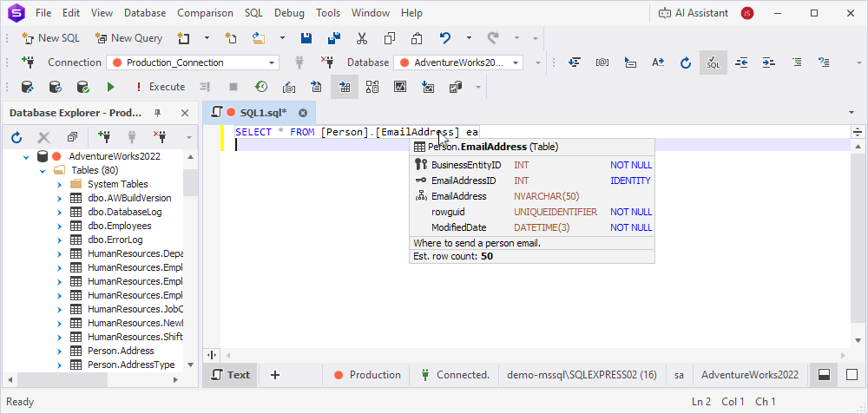Image resolution: width=868 pixels, height=414 pixels.
Task: Open the AI Assistant panel
Action: pyautogui.click(x=694, y=13)
